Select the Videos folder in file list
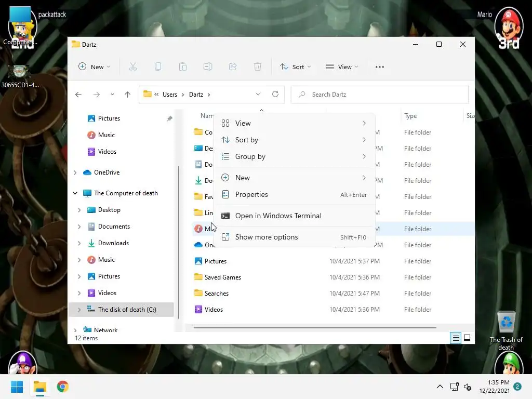This screenshot has height=399, width=532. pyautogui.click(x=214, y=310)
